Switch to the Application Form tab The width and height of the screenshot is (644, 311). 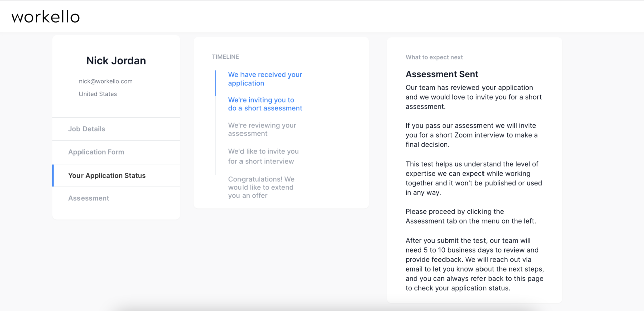[96, 152]
